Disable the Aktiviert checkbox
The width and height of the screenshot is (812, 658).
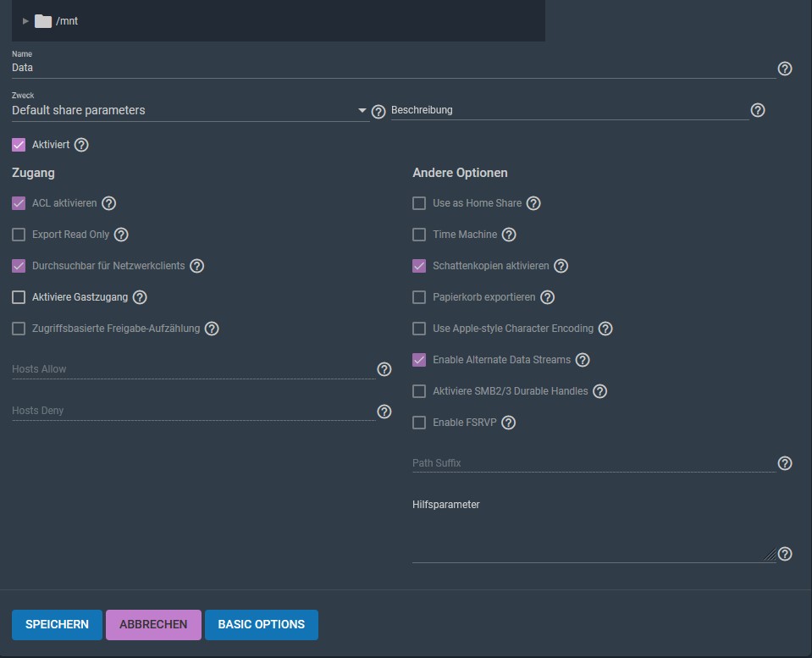point(19,145)
